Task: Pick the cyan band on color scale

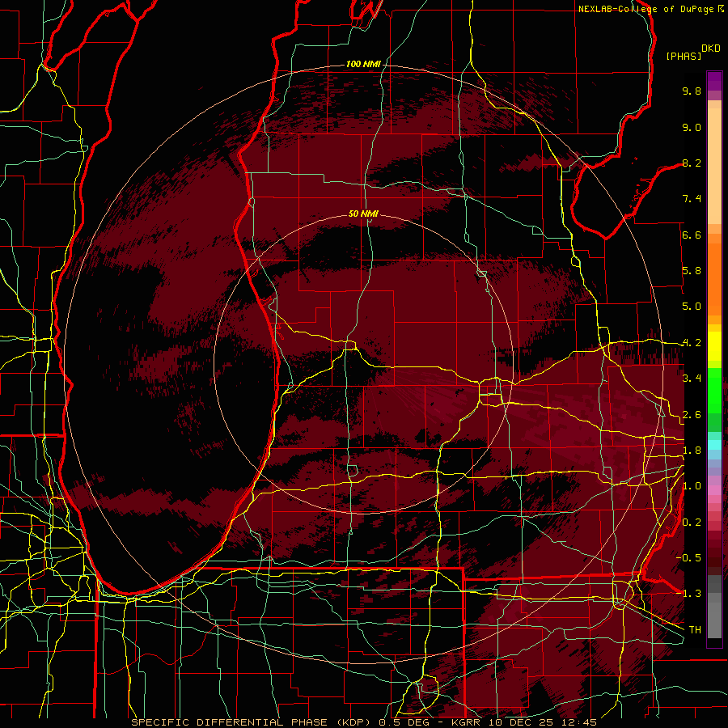Action: 714,444
